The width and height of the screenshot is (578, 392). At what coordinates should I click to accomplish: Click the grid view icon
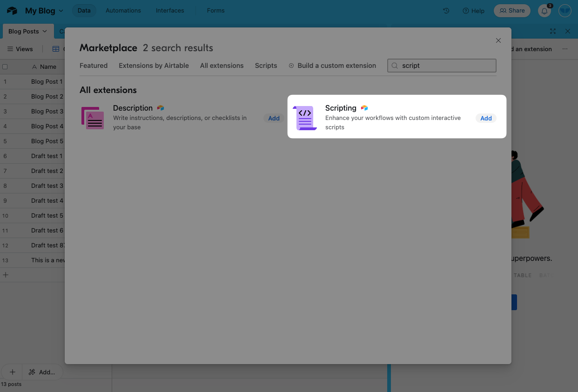[x=56, y=49]
